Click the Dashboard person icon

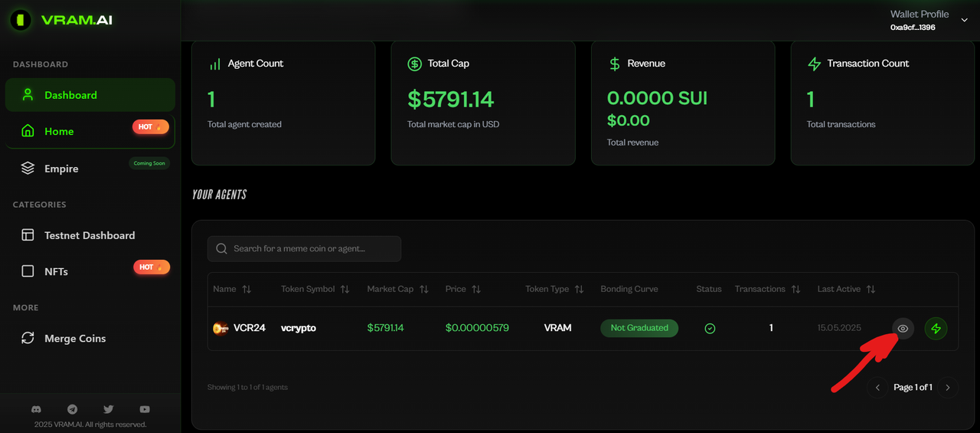28,95
